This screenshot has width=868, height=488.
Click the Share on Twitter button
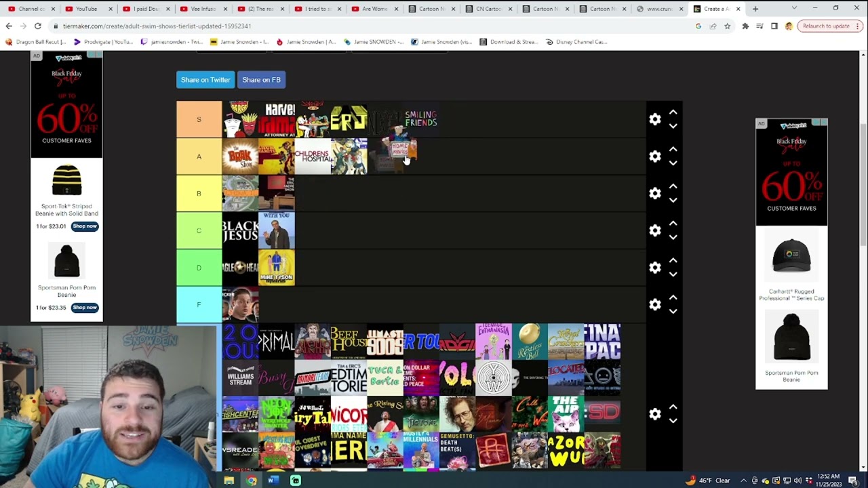point(205,80)
